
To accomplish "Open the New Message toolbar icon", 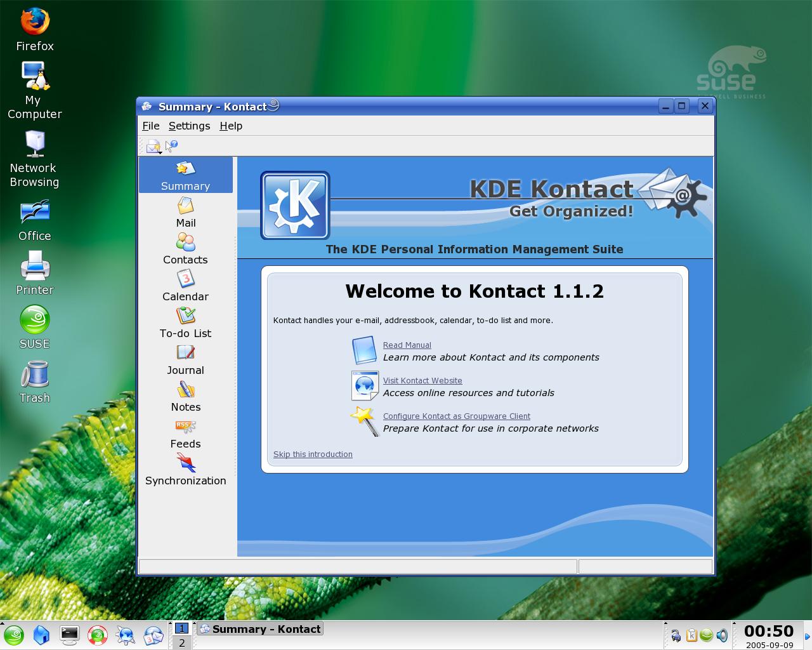I will [x=154, y=147].
